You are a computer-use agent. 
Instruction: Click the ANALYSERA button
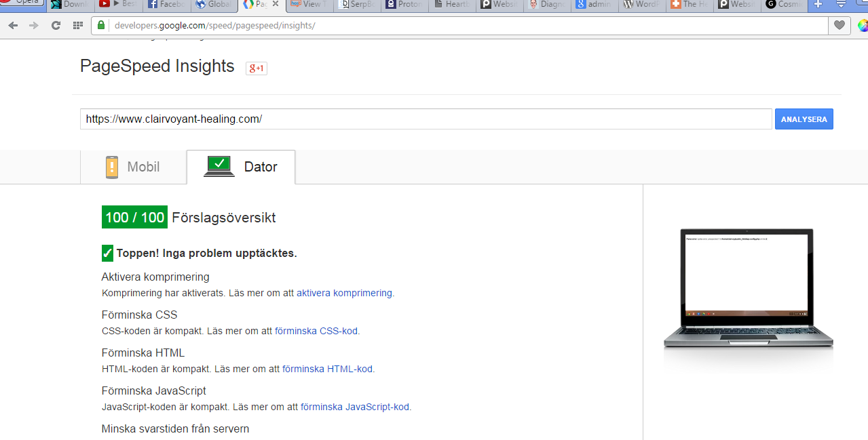click(x=804, y=119)
